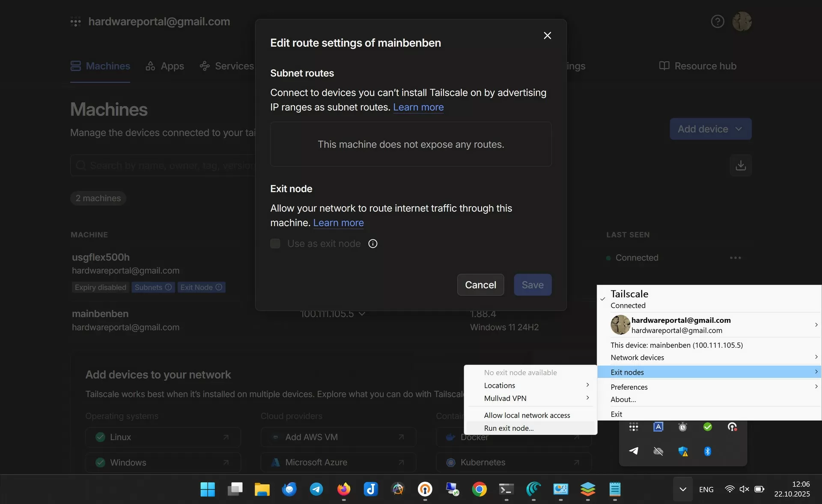This screenshot has width=822, height=504.
Task: Open the Preferences menu entry
Action: [629, 387]
